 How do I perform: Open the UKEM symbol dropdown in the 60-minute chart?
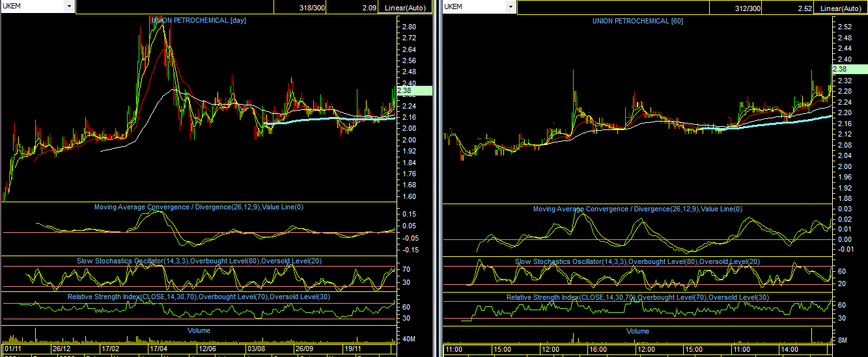511,7
